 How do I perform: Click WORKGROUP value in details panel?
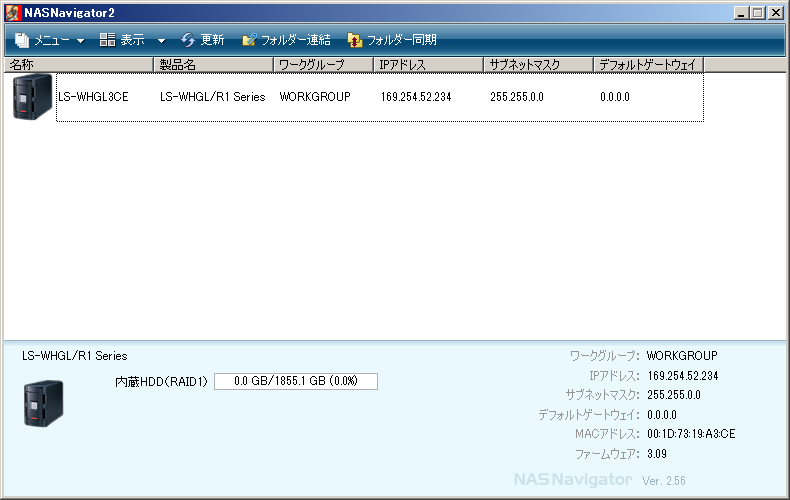[x=682, y=356]
